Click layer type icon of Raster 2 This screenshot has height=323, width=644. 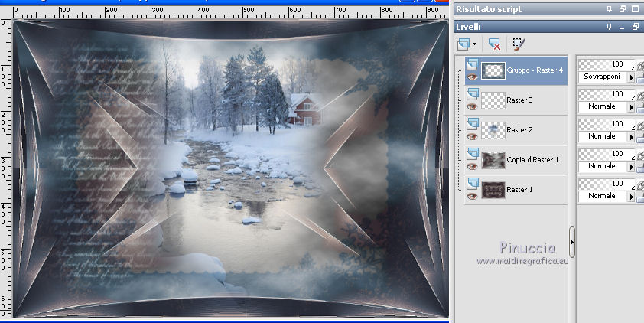473,123
